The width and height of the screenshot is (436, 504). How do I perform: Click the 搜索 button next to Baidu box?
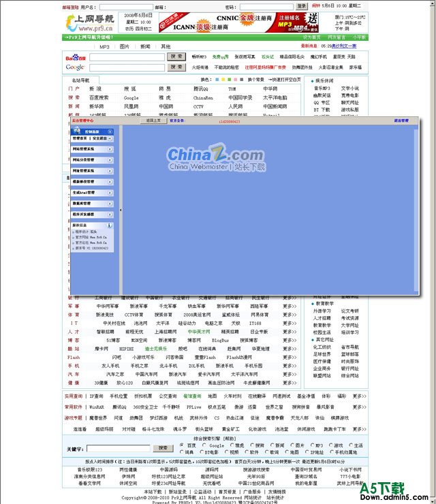tap(176, 57)
